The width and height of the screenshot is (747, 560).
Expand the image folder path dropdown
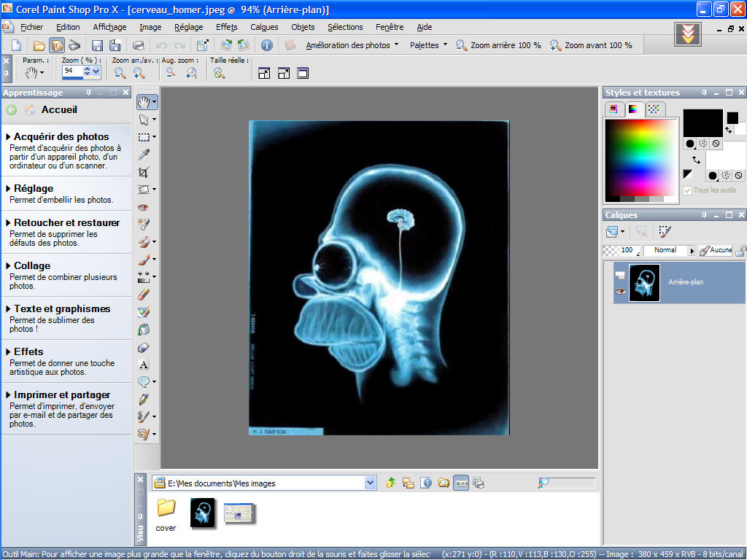(370, 482)
